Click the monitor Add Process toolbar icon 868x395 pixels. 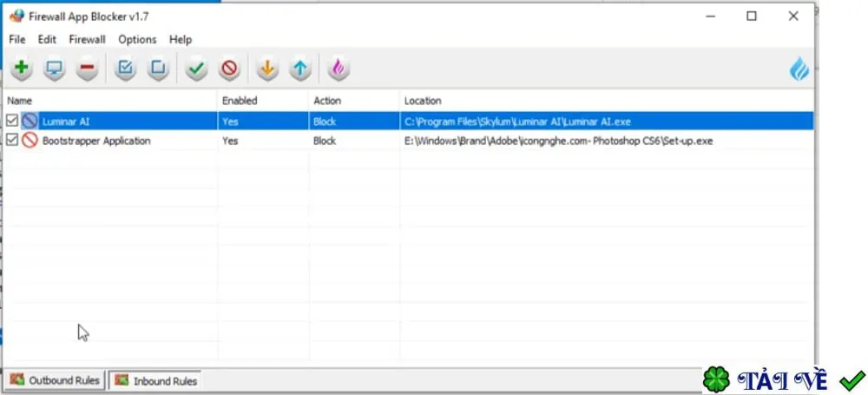coord(54,69)
